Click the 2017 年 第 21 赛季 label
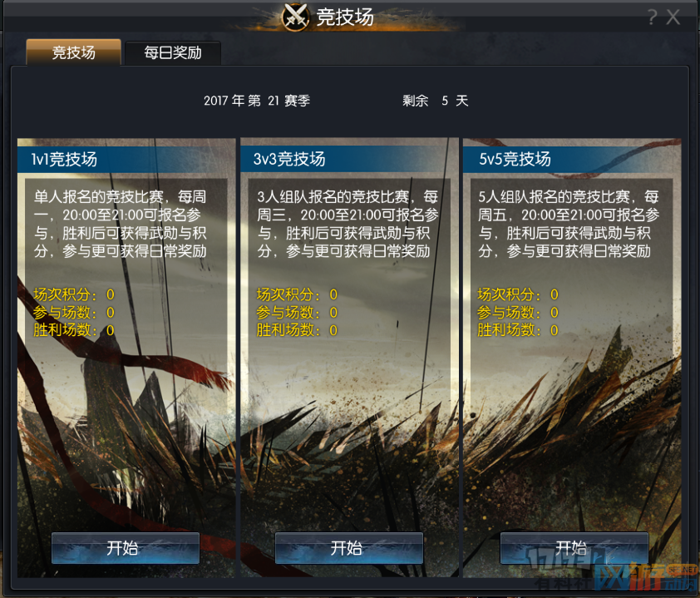Image resolution: width=700 pixels, height=598 pixels. [257, 101]
